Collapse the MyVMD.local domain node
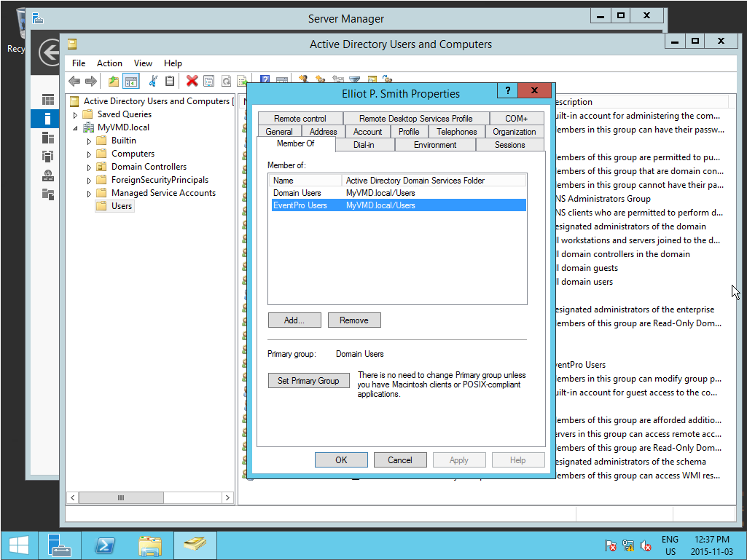 pyautogui.click(x=75, y=127)
